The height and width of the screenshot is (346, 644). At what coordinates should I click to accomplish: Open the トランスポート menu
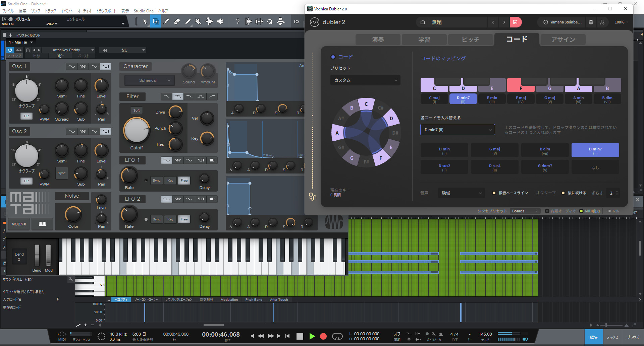(106, 11)
